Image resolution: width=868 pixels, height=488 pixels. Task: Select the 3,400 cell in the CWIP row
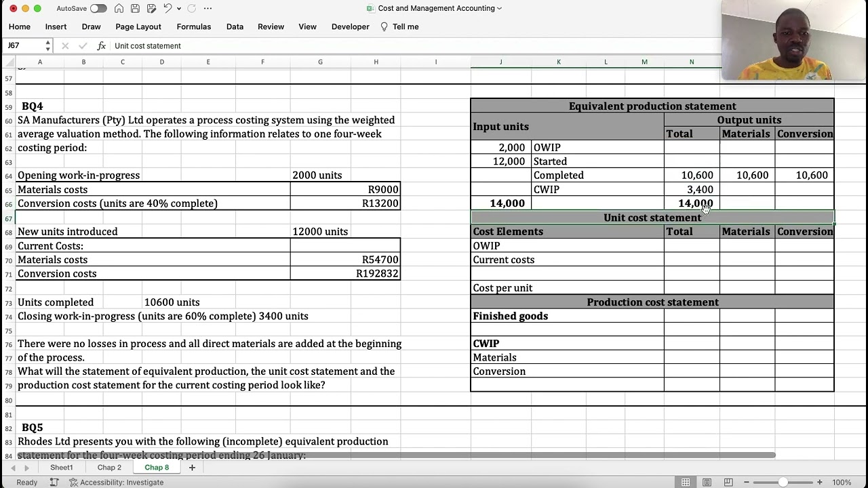pyautogui.click(x=692, y=190)
